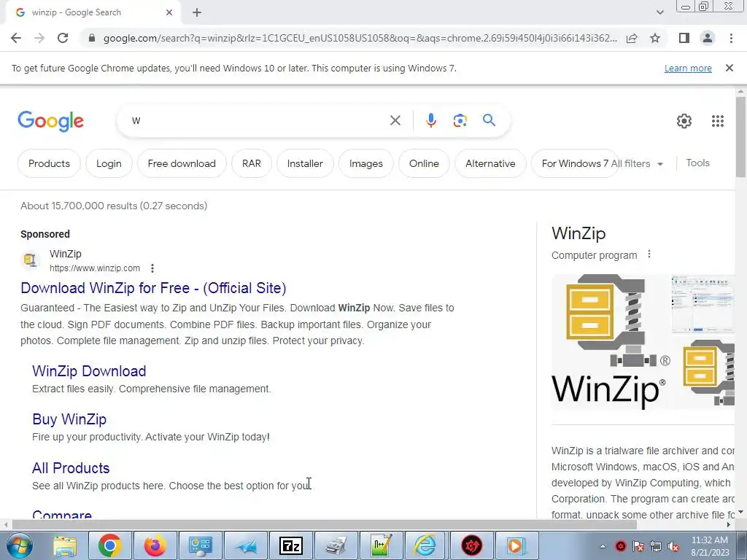Open 7-Zip from taskbar
This screenshot has height=560, width=747.
point(290,545)
